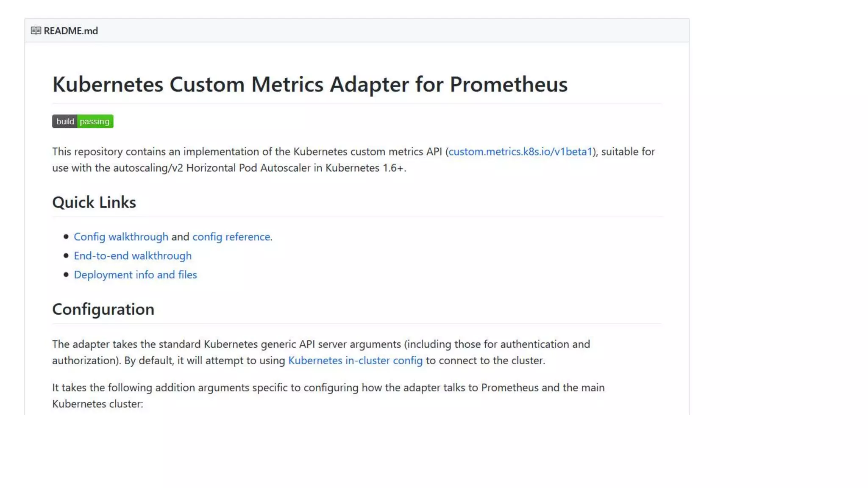Open Kubernetes in-cluster config link
Screen dimensions: 868x488
pyautogui.click(x=355, y=360)
